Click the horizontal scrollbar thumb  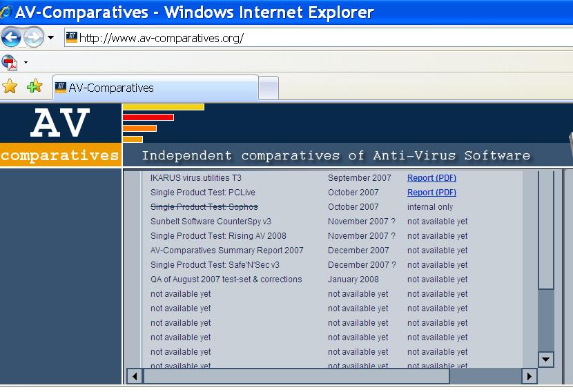(296, 376)
